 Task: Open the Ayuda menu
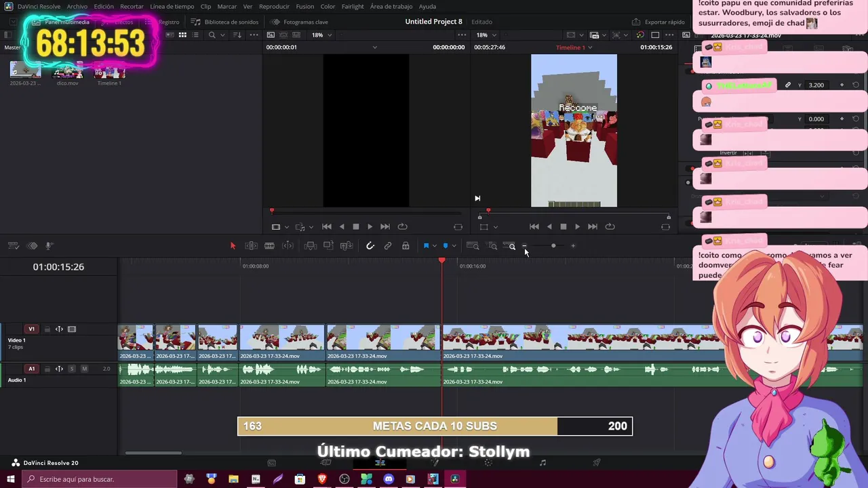pyautogui.click(x=427, y=6)
